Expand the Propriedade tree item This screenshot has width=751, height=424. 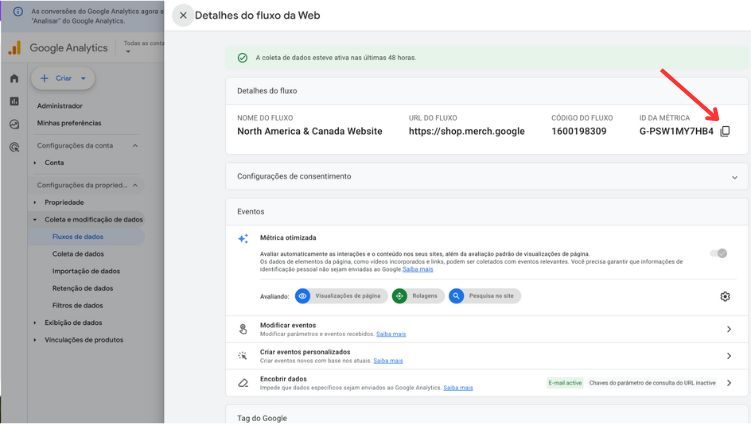[35, 203]
